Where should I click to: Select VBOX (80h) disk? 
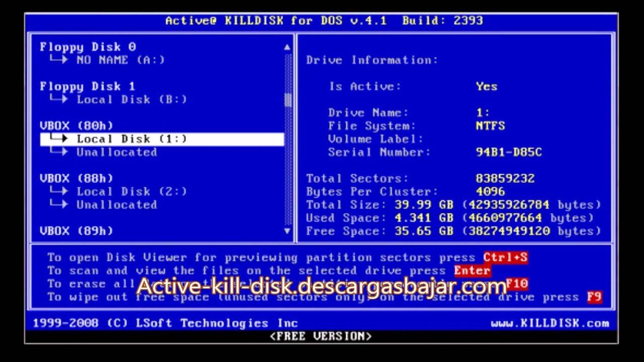(76, 126)
